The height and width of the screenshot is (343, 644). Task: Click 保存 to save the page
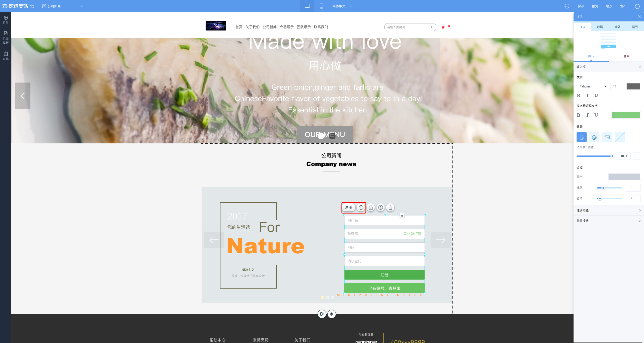pyautogui.click(x=581, y=6)
